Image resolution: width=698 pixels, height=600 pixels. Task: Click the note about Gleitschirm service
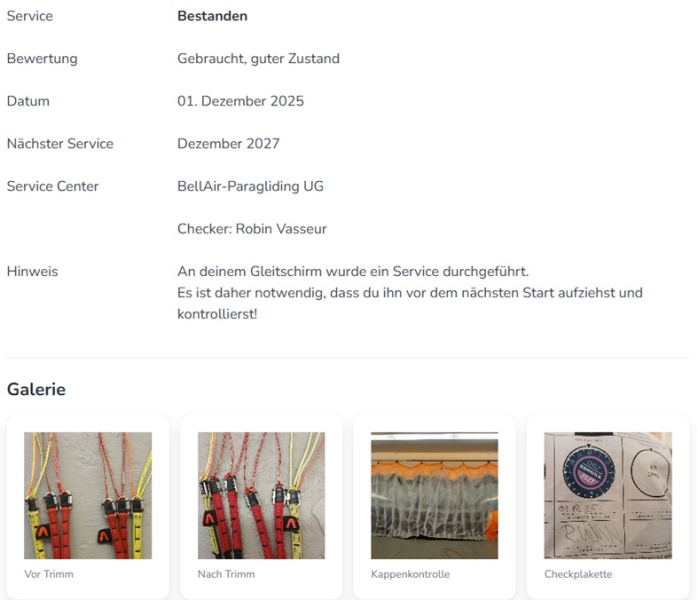[x=410, y=292]
